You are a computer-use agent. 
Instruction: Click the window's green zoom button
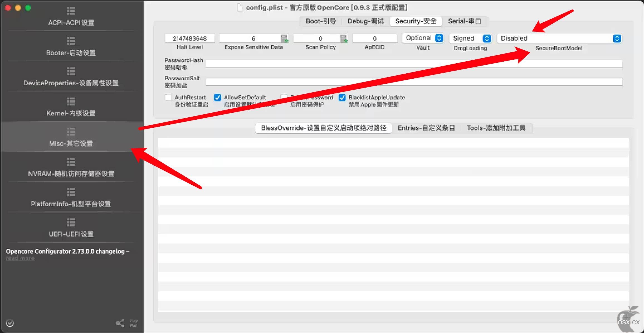(28, 8)
